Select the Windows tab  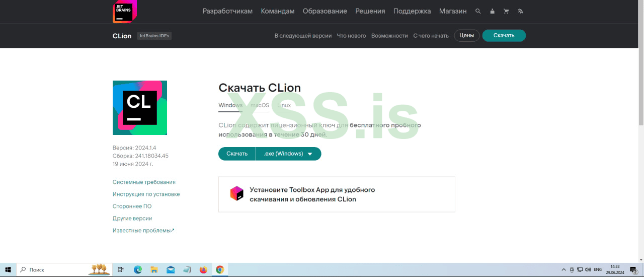coord(230,105)
